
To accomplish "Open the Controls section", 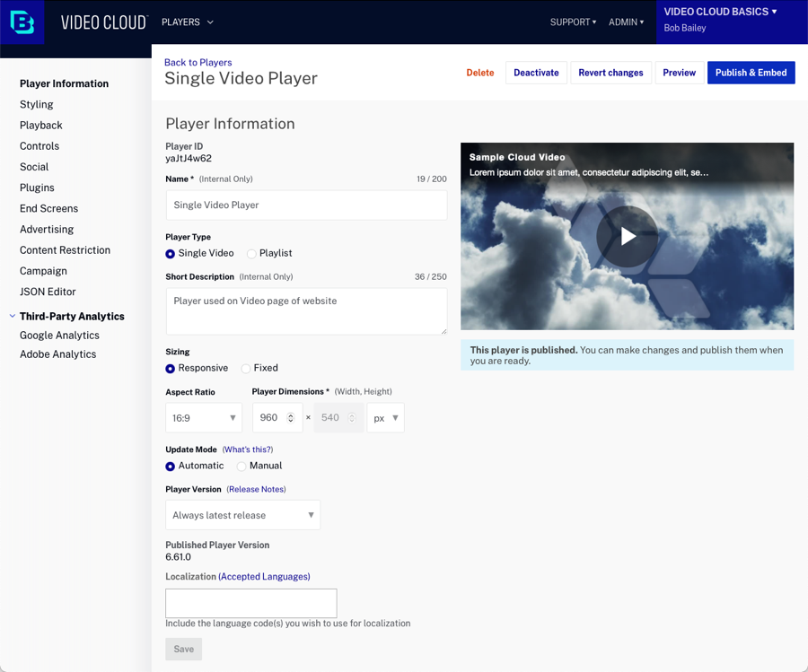I will 40,146.
